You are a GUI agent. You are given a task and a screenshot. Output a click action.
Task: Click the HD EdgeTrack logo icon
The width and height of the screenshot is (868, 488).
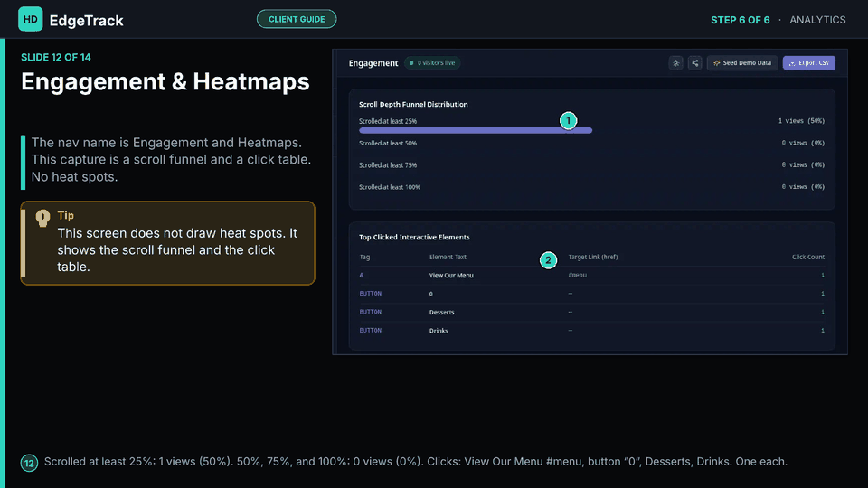point(31,19)
